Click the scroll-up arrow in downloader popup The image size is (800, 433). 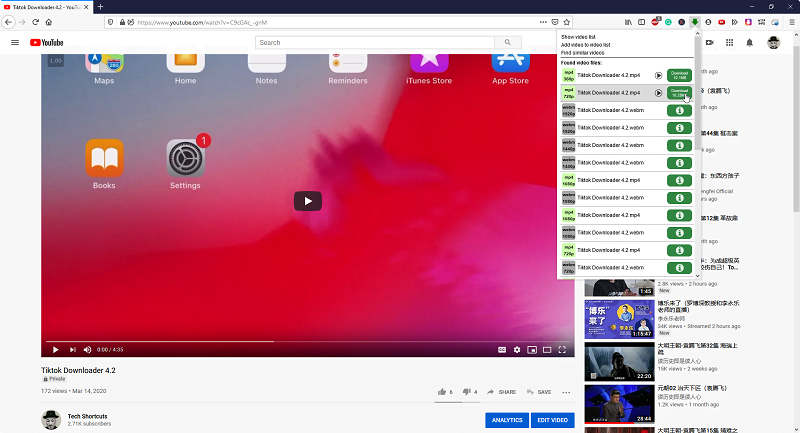coord(697,34)
